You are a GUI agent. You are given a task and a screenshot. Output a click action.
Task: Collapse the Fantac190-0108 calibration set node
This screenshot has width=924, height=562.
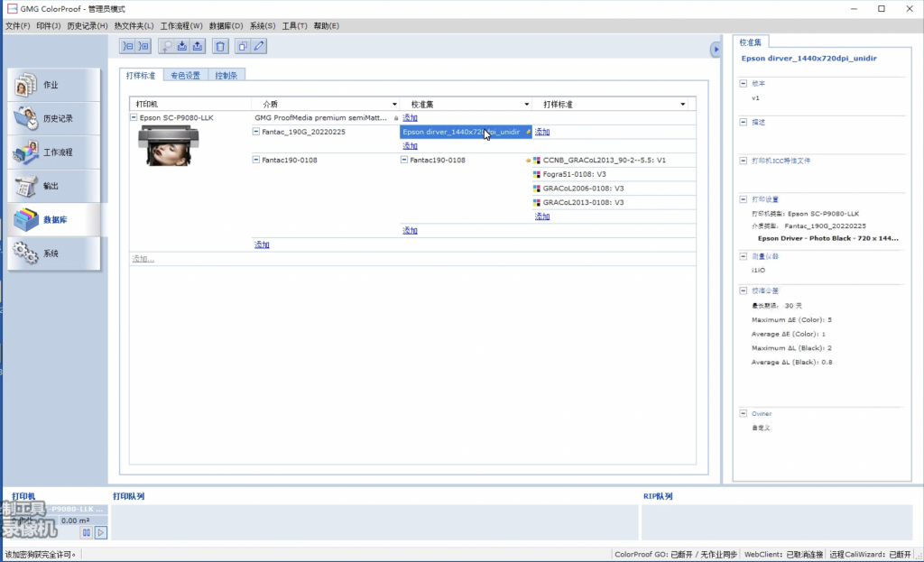(403, 160)
